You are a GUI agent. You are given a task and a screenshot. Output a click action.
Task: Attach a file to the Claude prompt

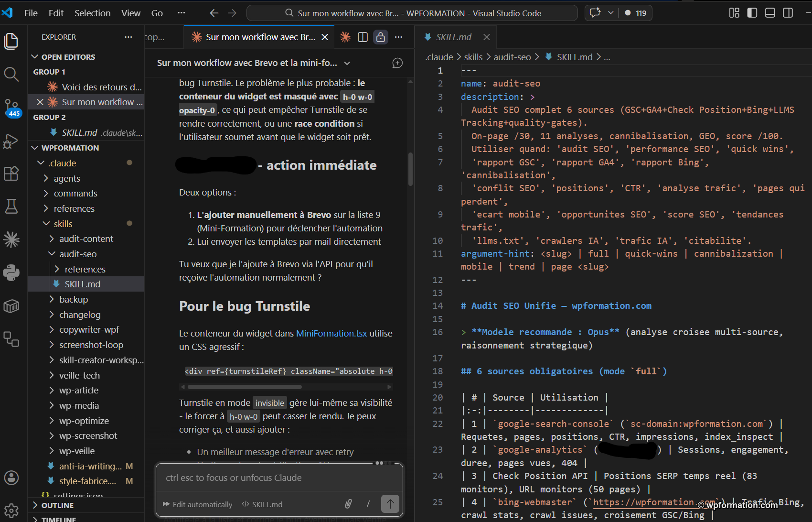348,504
